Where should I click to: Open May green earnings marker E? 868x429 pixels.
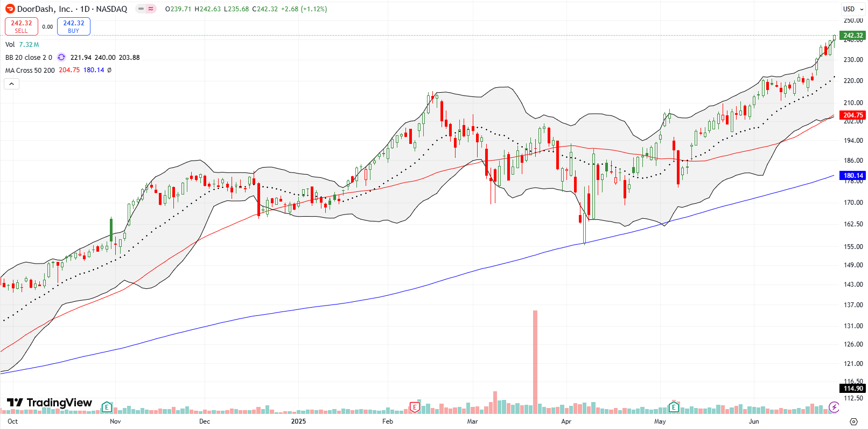[x=673, y=407]
